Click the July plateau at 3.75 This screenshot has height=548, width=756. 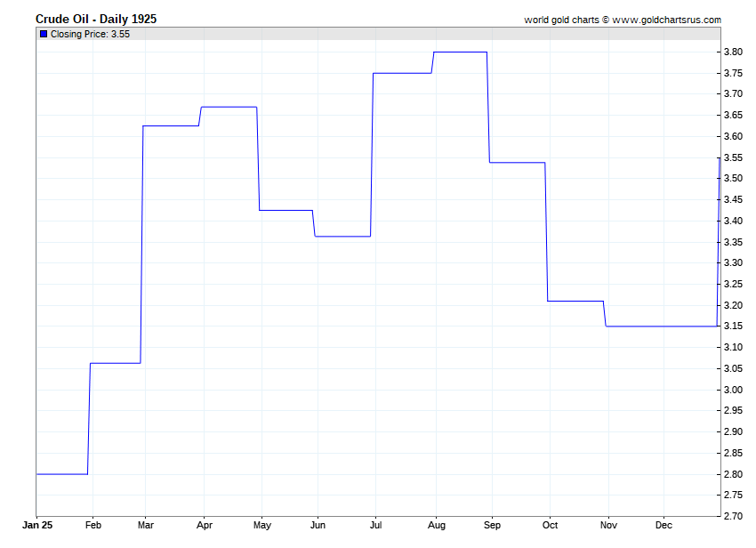pyautogui.click(x=402, y=73)
